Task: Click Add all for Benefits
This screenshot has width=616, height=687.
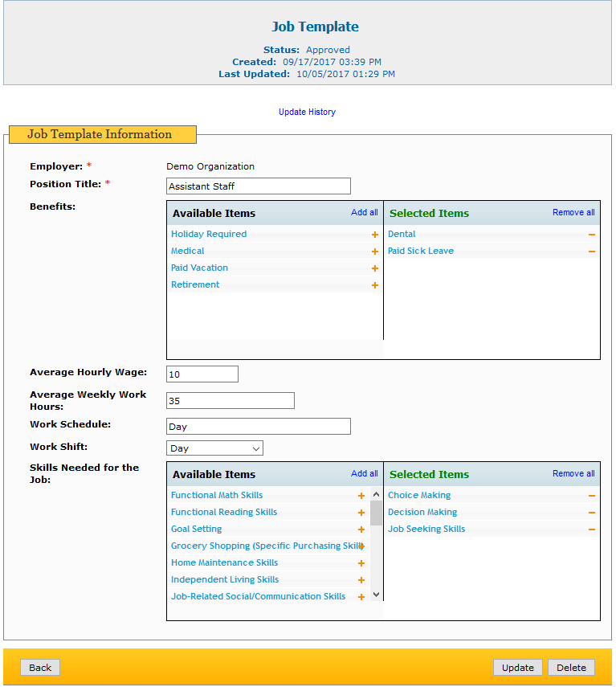Action: (x=365, y=212)
